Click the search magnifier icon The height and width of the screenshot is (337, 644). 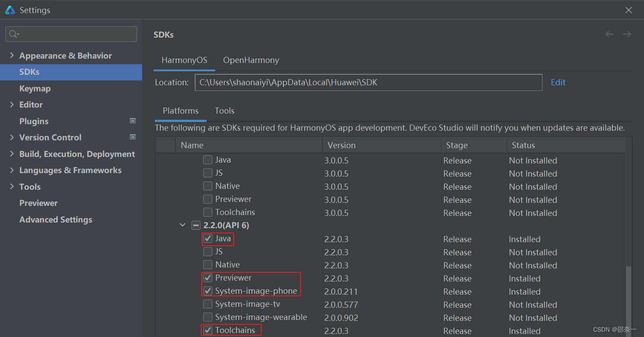tap(14, 34)
